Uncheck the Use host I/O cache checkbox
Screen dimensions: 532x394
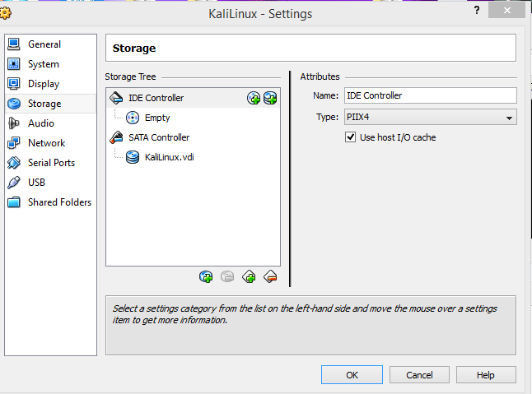(x=351, y=137)
